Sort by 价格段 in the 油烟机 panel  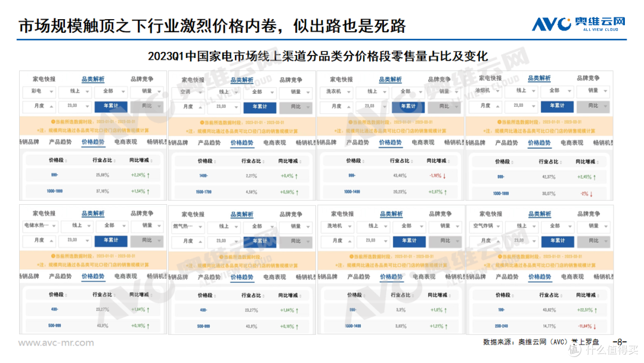[504, 162]
